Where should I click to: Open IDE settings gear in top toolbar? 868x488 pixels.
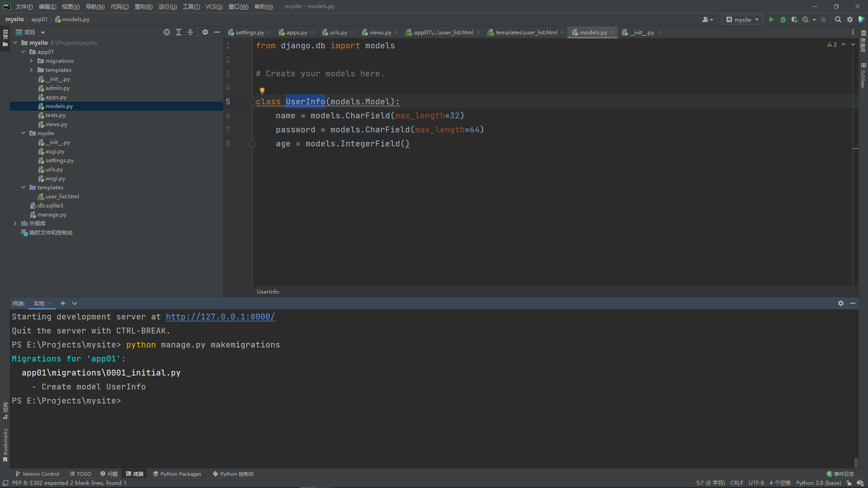850,19
